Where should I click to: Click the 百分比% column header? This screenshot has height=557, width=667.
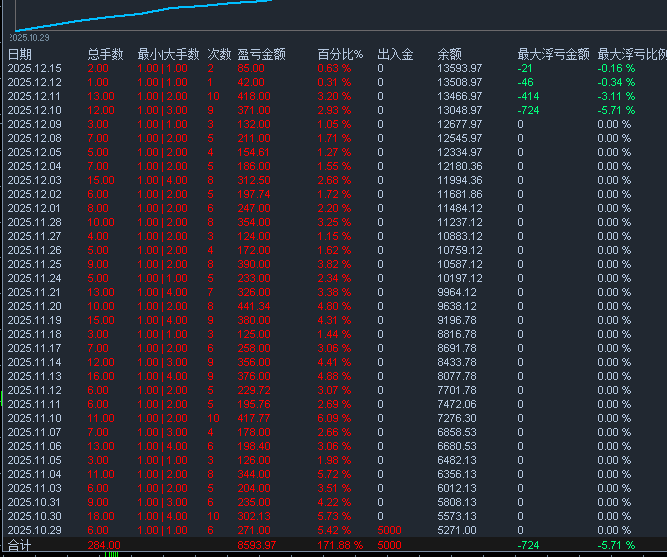tap(340, 54)
